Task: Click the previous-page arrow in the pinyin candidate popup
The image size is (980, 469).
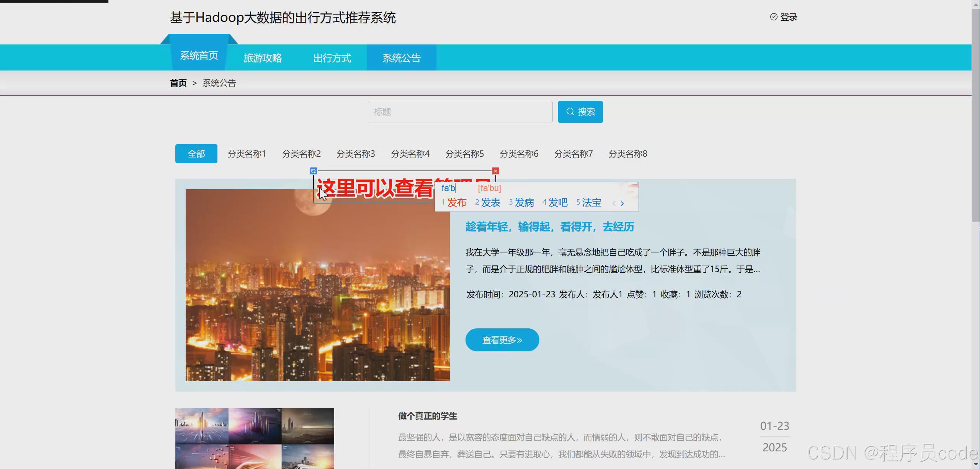Action: pyautogui.click(x=614, y=203)
